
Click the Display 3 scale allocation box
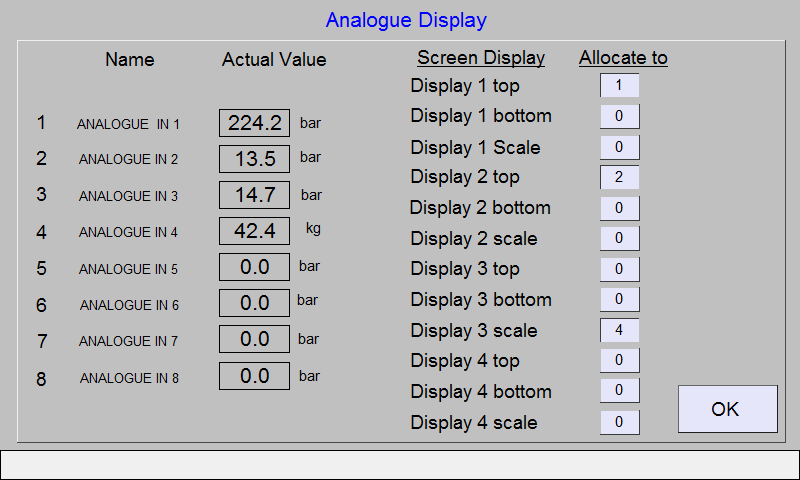619,330
